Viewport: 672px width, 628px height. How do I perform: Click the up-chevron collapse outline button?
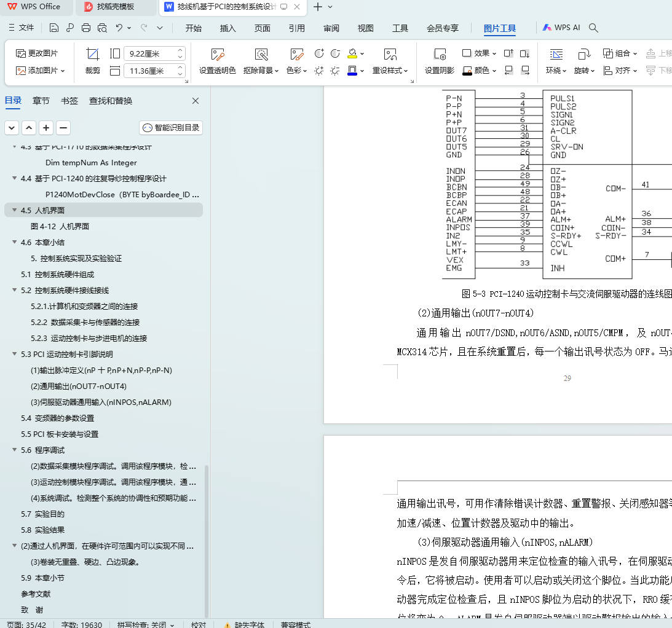[x=29, y=128]
